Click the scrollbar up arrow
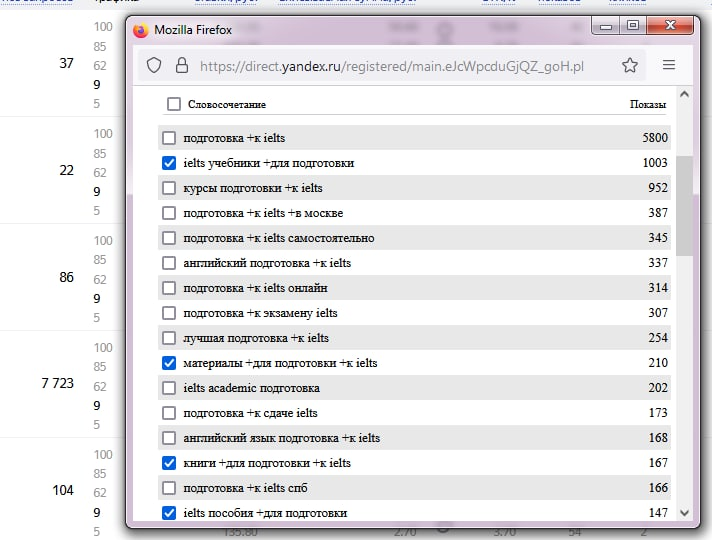Image resolution: width=712 pixels, height=540 pixels. pyautogui.click(x=684, y=94)
